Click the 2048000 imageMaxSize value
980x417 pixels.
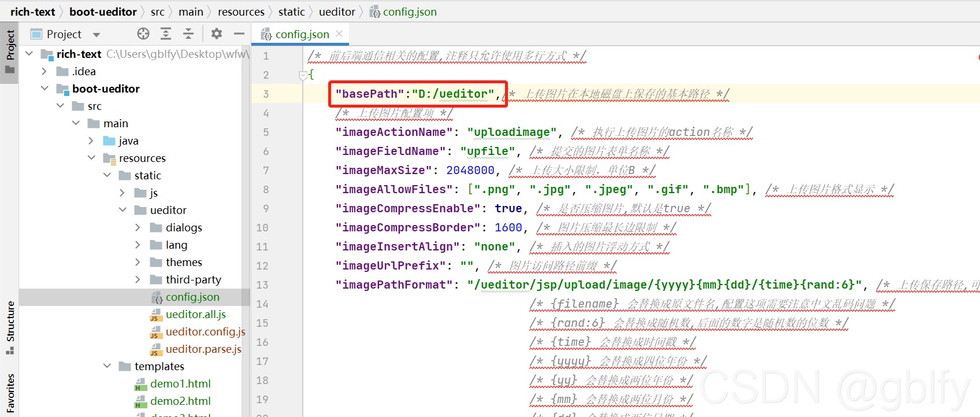click(x=470, y=170)
